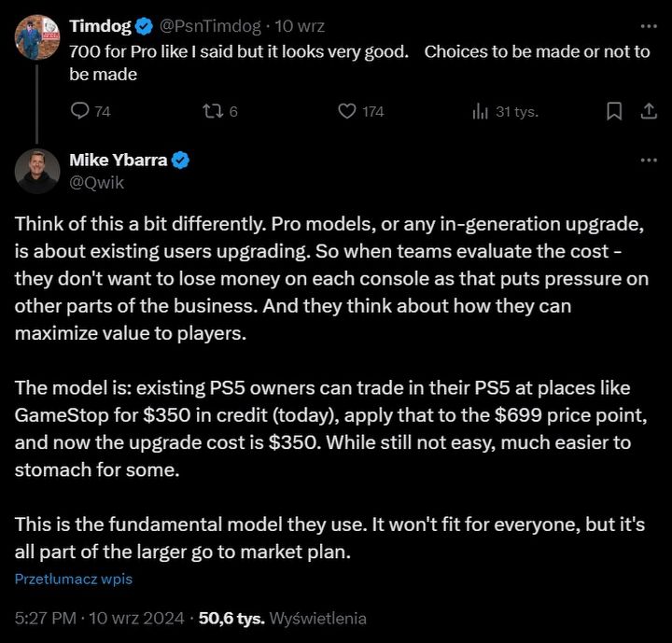Click the @Qwik handle
The image size is (672, 643).
point(96,182)
